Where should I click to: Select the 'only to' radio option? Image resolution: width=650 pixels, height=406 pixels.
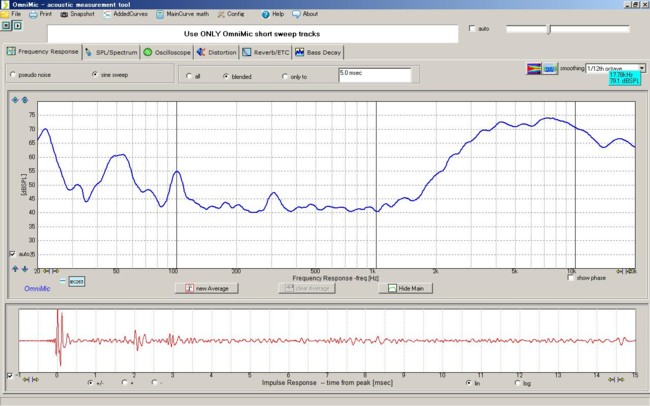(284, 76)
